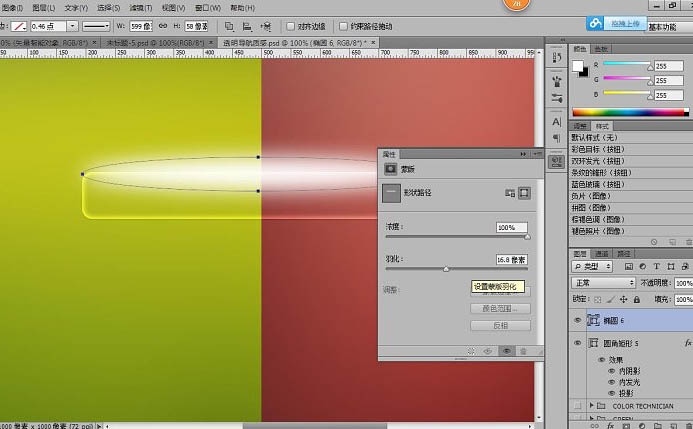Click the blue cloud upload icon

pyautogui.click(x=595, y=23)
